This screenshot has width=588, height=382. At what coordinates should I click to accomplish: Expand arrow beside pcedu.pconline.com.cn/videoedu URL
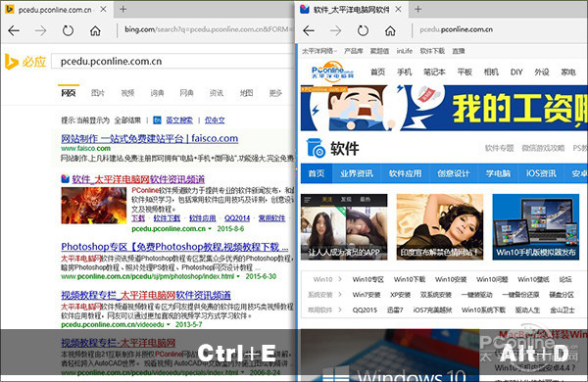click(x=168, y=324)
